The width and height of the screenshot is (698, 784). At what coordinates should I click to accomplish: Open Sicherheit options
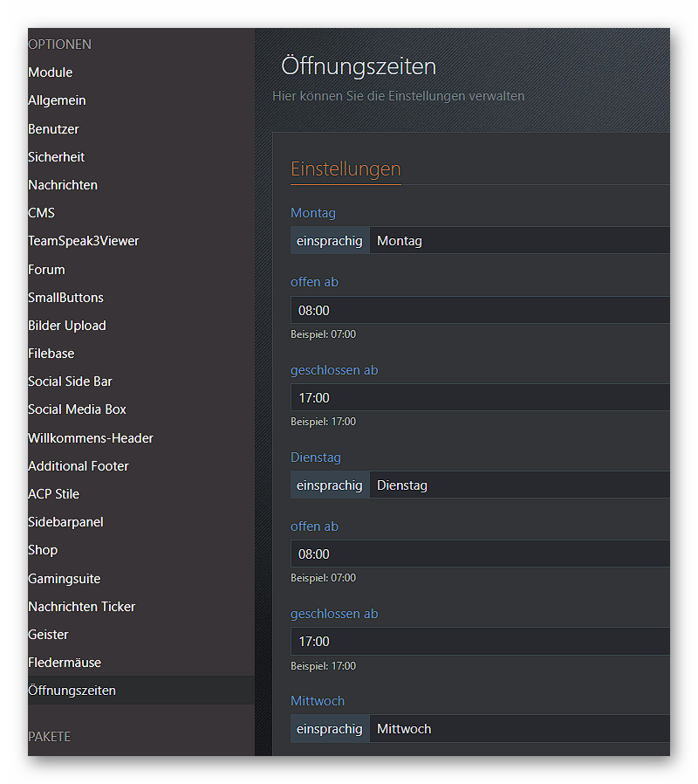[x=56, y=157]
